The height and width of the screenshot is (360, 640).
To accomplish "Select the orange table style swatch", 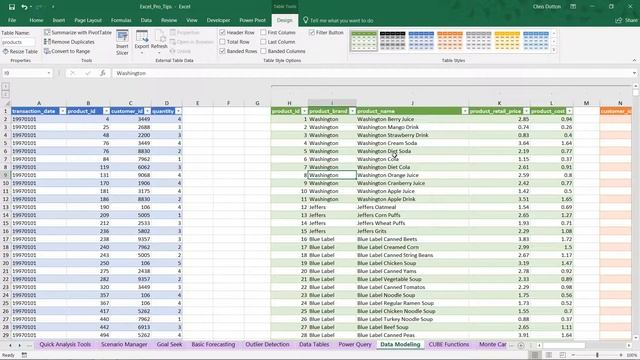I will [x=450, y=41].
